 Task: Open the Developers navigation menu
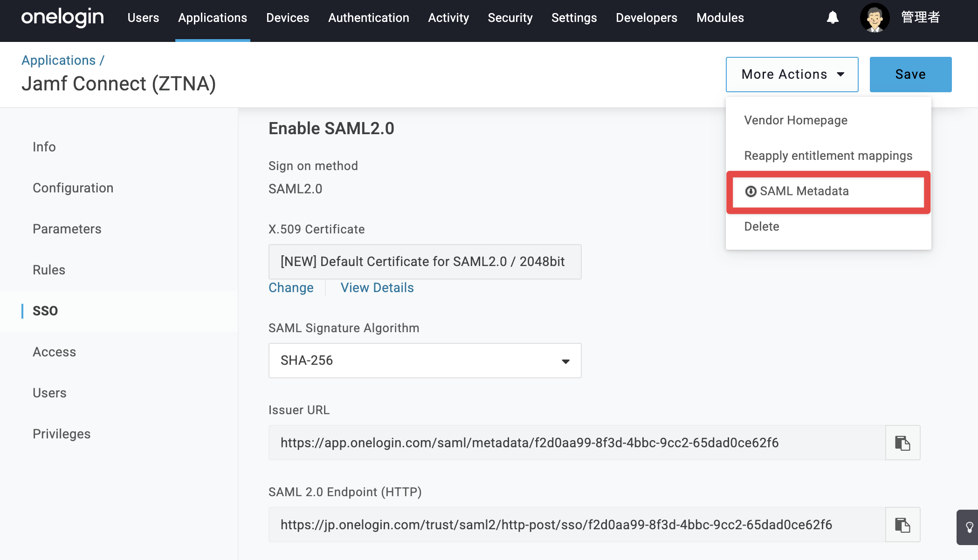tap(646, 18)
